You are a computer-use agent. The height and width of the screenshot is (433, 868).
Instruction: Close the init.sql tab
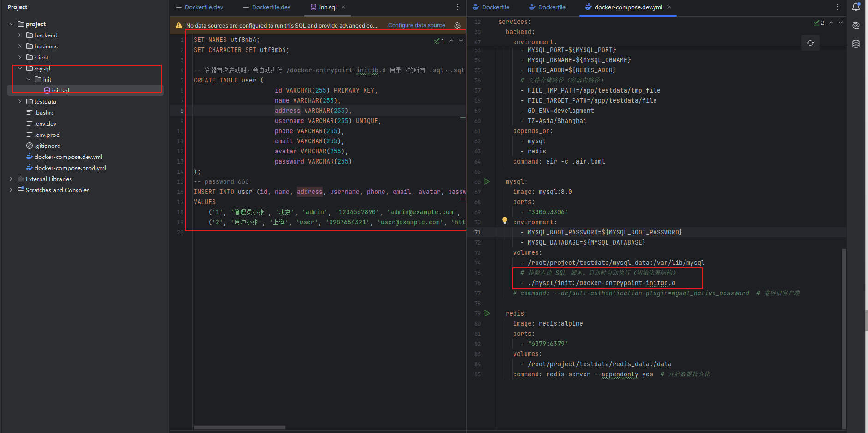pyautogui.click(x=343, y=7)
